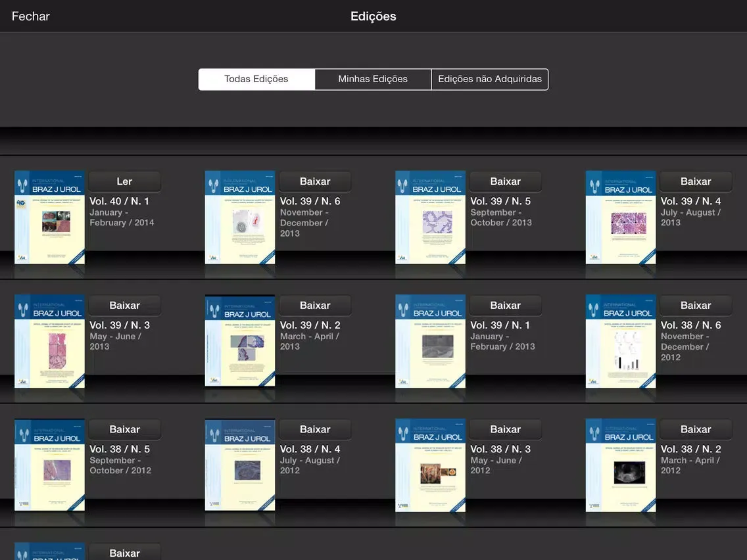The height and width of the screenshot is (560, 747).
Task: Click the 'November - December / 2012' date text
Action: click(685, 346)
